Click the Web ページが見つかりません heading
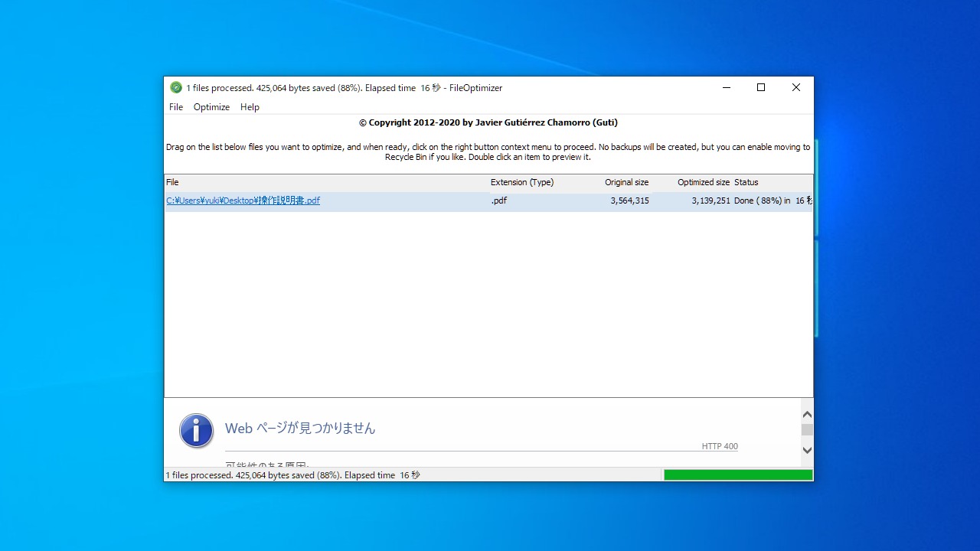980x551 pixels. coord(300,429)
